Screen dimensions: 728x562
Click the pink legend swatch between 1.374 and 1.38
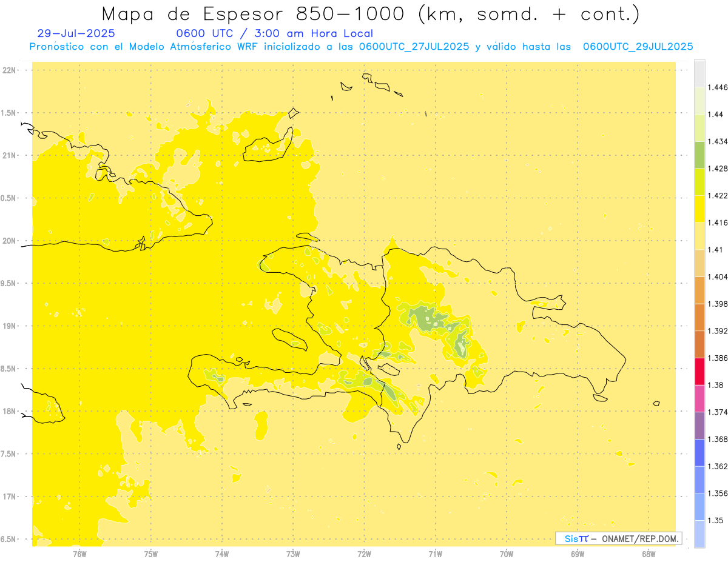coord(699,398)
